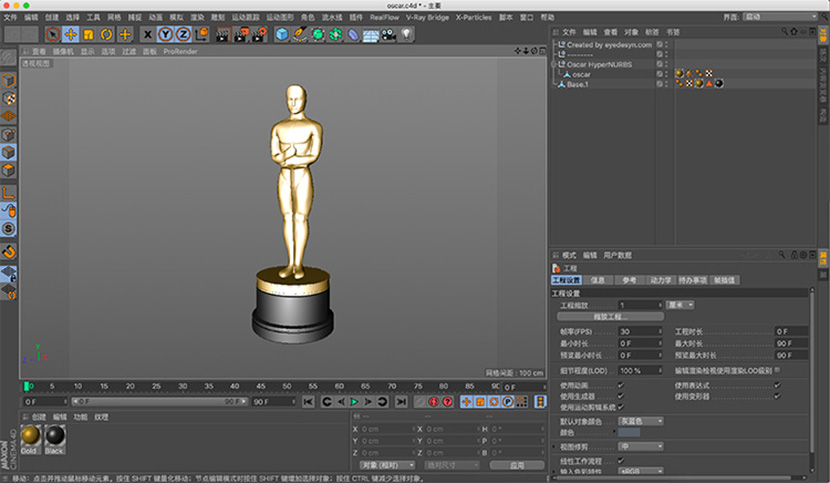This screenshot has height=483, width=830.
Task: Click the green array/cloner icon
Action: click(336, 34)
